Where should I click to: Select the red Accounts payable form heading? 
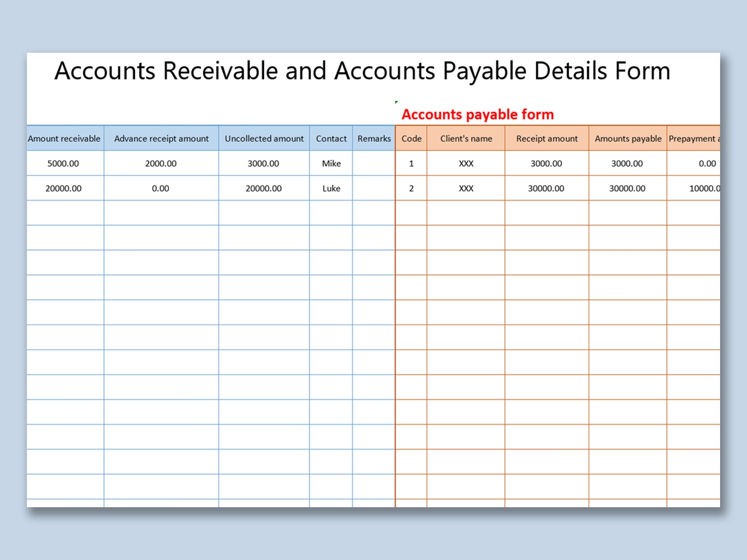coord(477,114)
